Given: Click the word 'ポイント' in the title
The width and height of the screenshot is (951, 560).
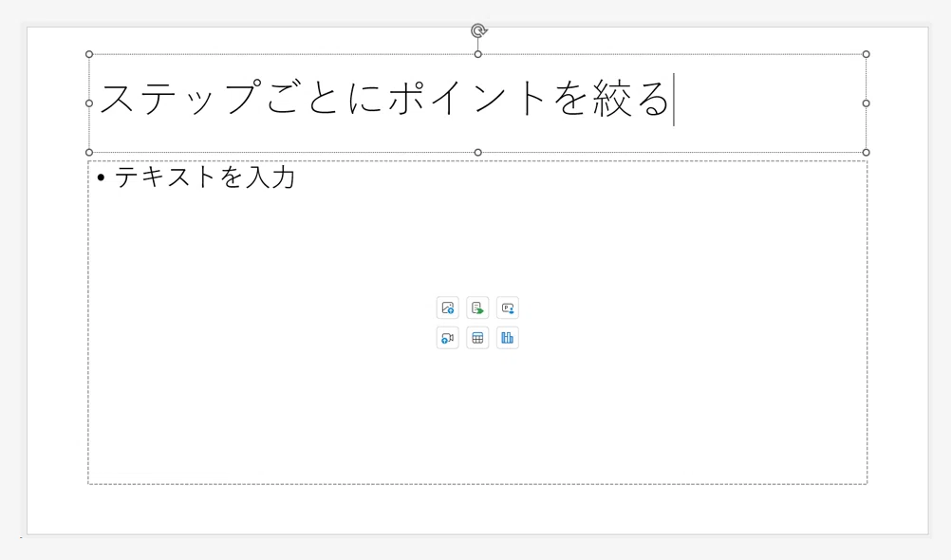Looking at the screenshot, I should coord(468,99).
